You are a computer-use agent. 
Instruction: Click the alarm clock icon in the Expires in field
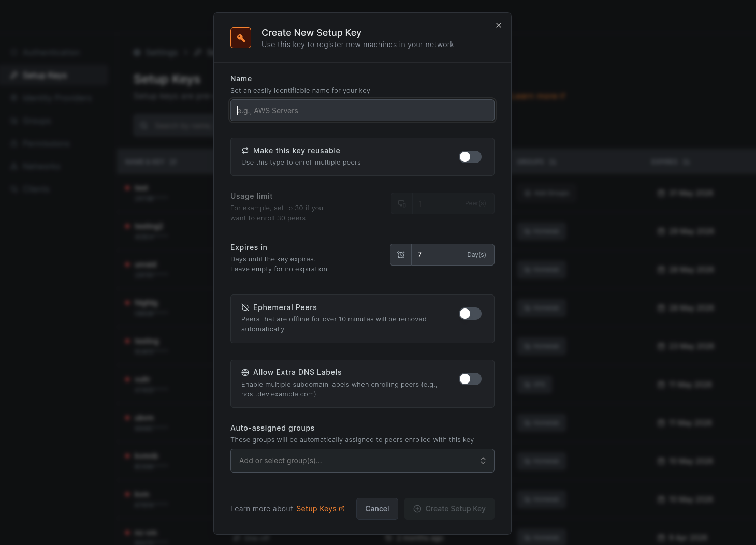[x=401, y=255]
